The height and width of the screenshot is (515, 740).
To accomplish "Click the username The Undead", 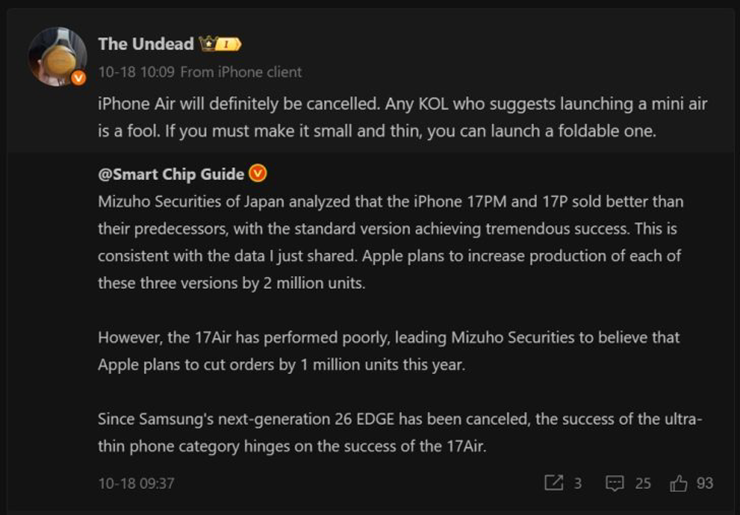I will click(144, 44).
